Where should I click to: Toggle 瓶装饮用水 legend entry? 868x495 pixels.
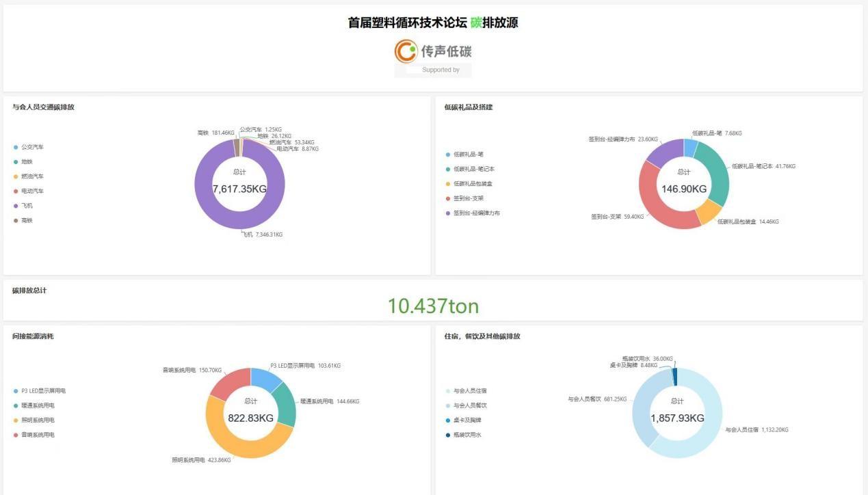point(464,435)
